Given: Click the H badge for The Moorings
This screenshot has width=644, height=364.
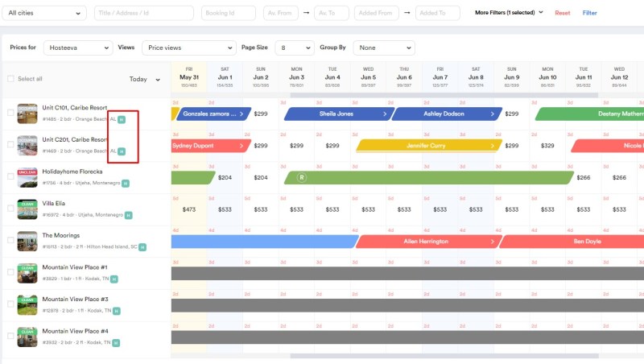Looking at the screenshot, I should (x=143, y=247).
